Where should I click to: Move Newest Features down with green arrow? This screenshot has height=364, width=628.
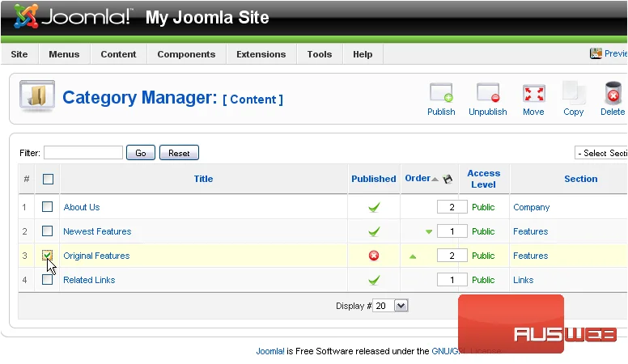click(x=429, y=231)
